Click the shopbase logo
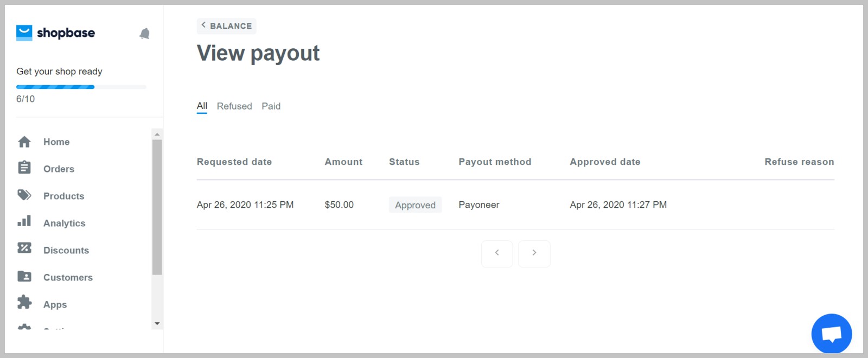The width and height of the screenshot is (868, 358). (x=55, y=33)
